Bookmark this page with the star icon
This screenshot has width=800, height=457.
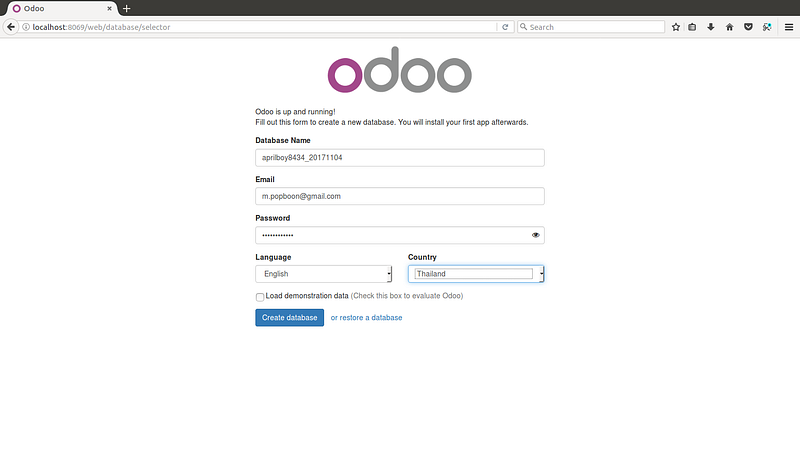click(x=676, y=27)
